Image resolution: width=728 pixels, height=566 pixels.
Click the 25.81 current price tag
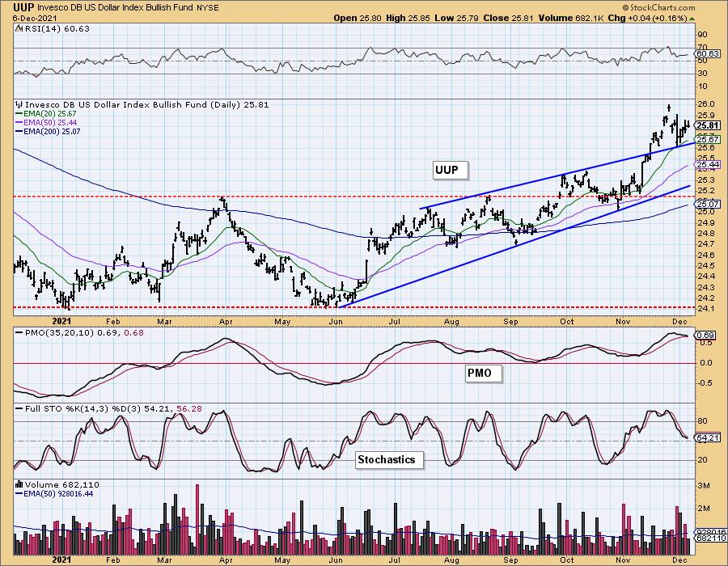pos(708,125)
